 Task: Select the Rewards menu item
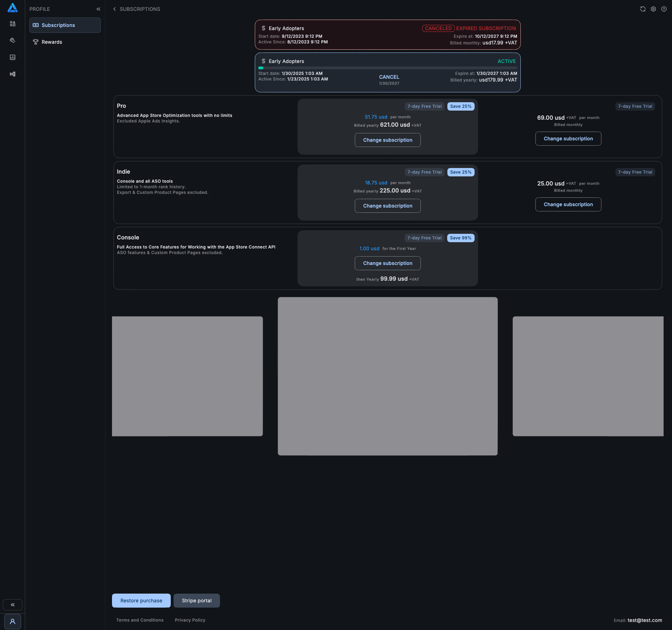tap(52, 42)
